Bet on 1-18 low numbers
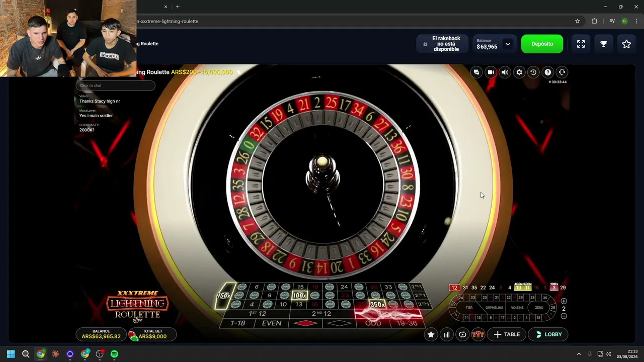 pyautogui.click(x=238, y=323)
